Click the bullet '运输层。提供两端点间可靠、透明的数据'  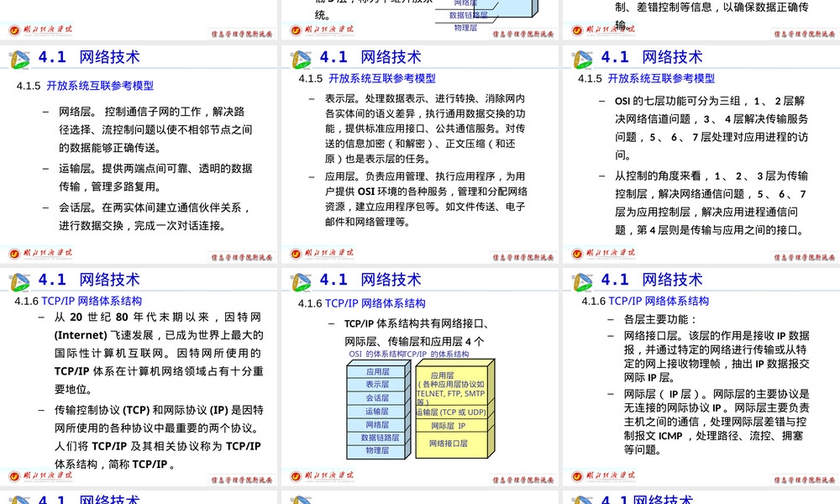tap(155, 177)
